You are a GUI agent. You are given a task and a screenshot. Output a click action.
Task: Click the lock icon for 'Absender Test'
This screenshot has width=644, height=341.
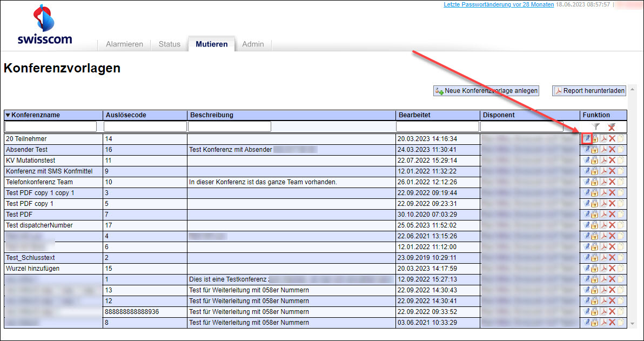point(595,150)
